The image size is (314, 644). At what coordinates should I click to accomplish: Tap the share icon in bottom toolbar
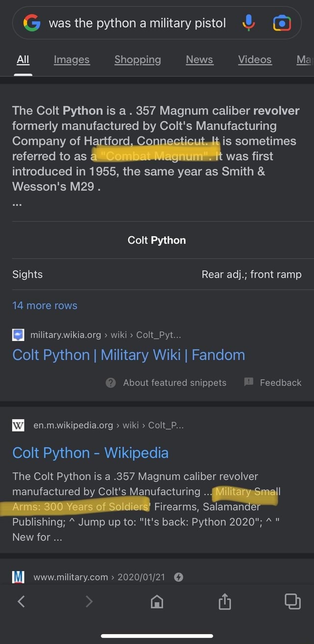[x=224, y=601]
